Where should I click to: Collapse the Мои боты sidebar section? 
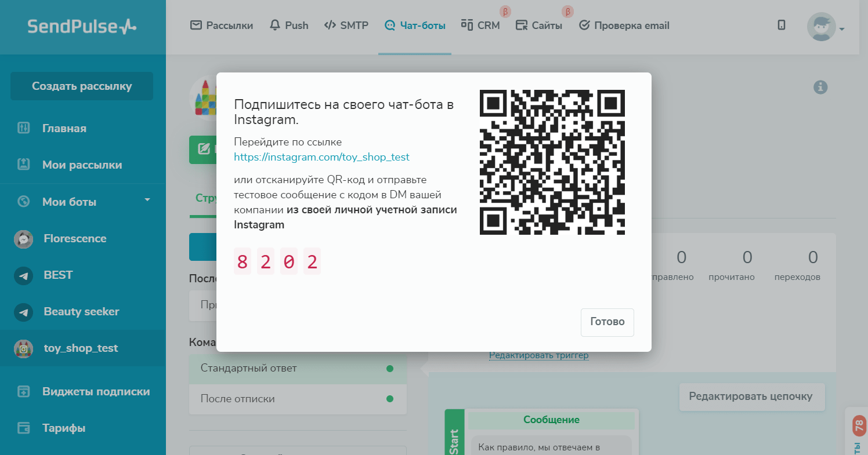[147, 200]
